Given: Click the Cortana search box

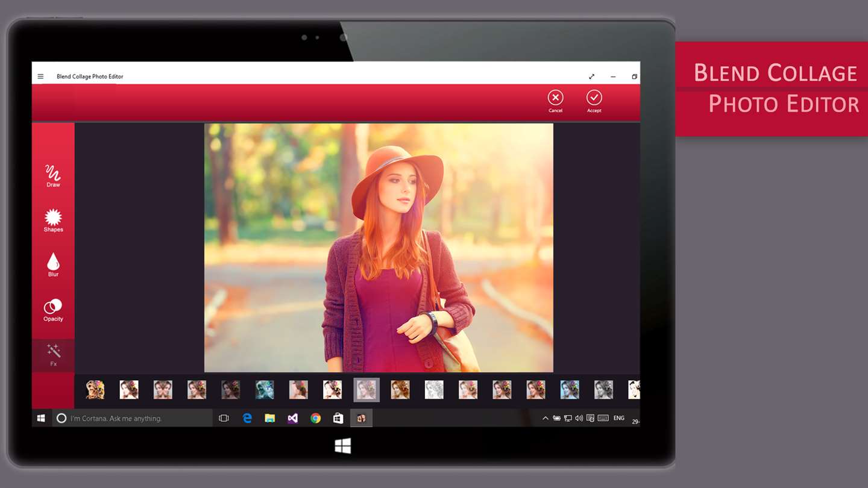Looking at the screenshot, I should 132,418.
